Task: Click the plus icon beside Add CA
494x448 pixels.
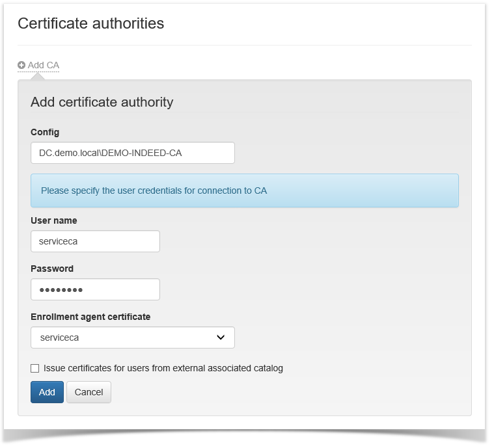Action: [21, 65]
